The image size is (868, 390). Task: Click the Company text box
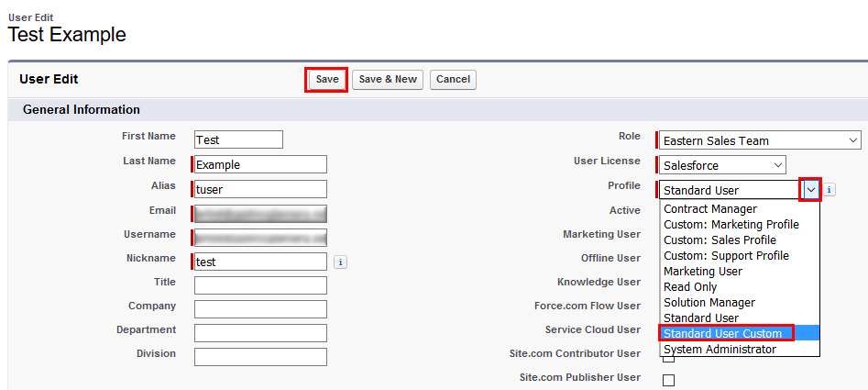pyautogui.click(x=260, y=309)
